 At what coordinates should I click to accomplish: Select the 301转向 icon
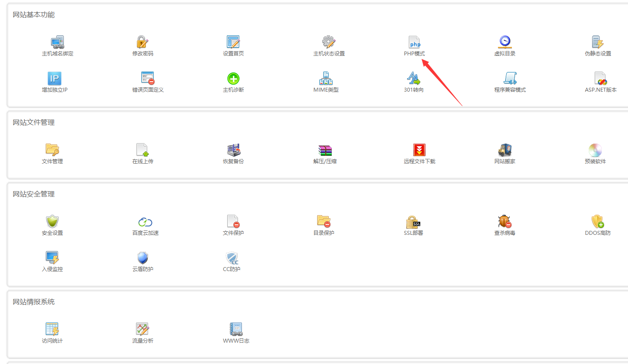[414, 79]
